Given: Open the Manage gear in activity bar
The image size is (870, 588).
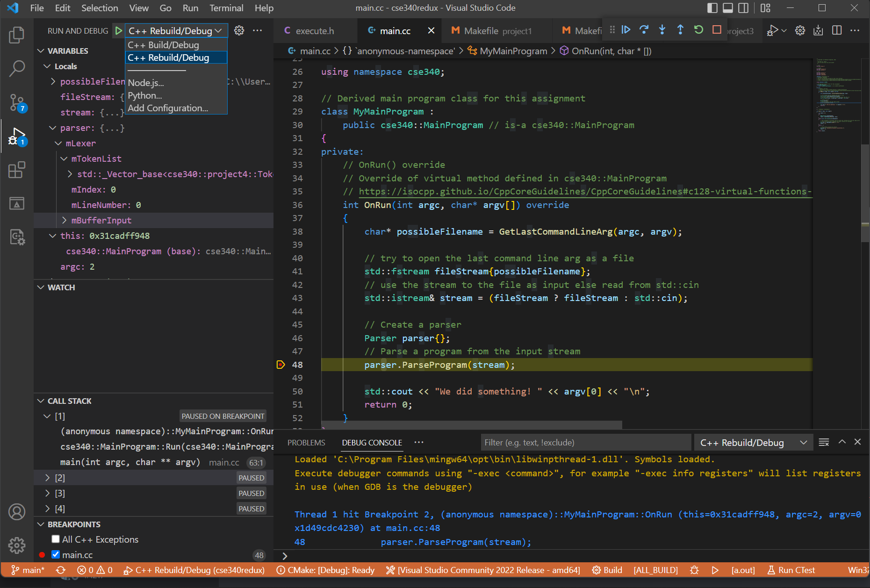Looking at the screenshot, I should pos(17,545).
